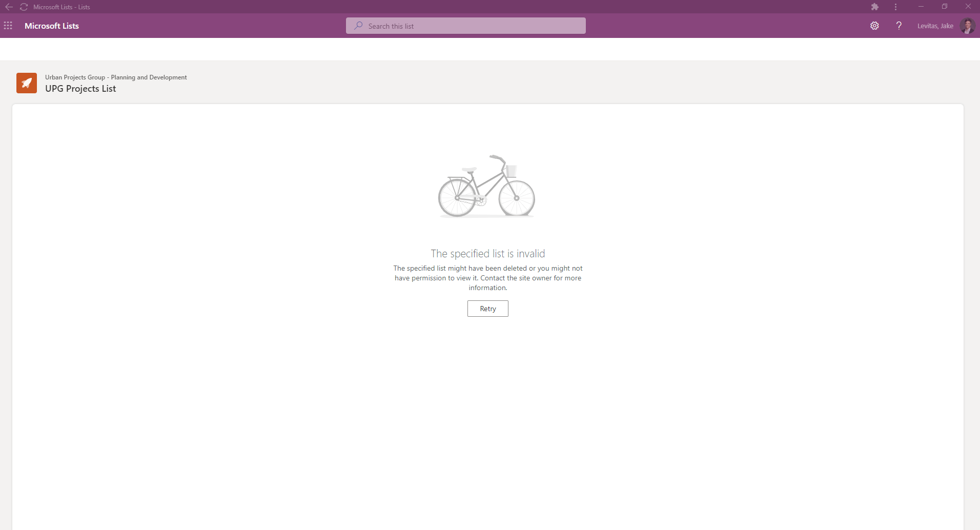
Task: Minimize the window
Action: [x=921, y=7]
